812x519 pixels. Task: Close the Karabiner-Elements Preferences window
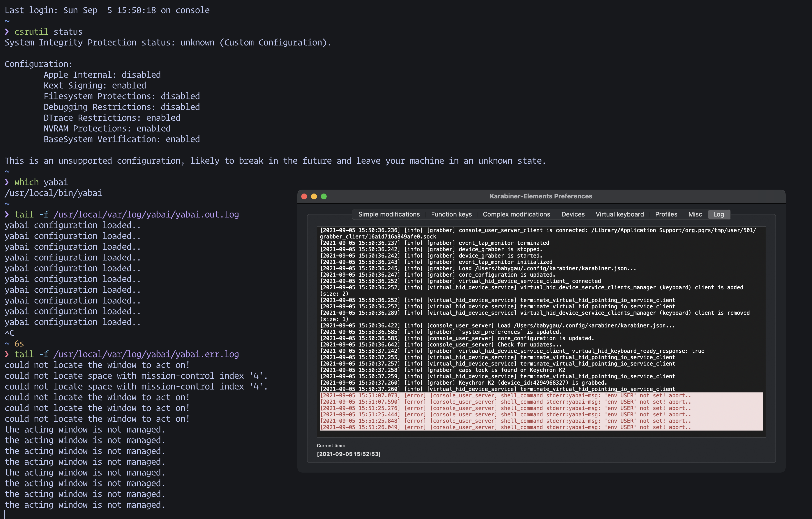[x=304, y=196]
